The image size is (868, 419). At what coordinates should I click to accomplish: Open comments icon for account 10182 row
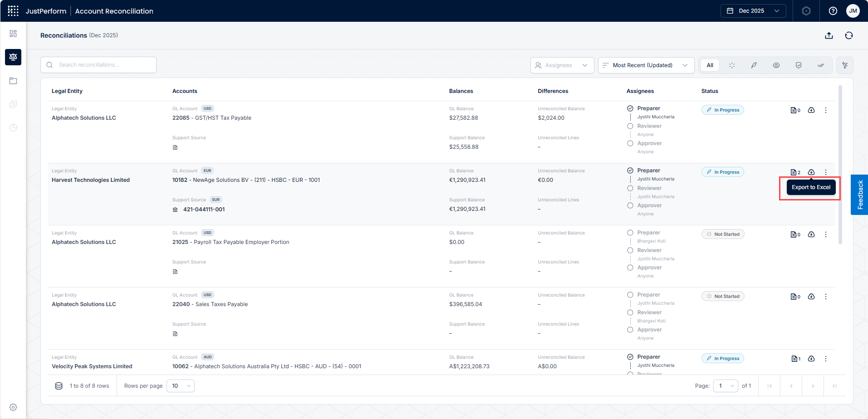coord(795,172)
